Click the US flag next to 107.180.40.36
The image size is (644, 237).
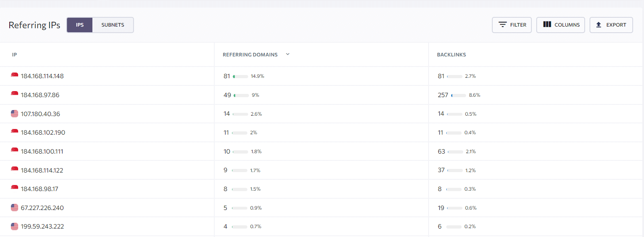click(15, 114)
